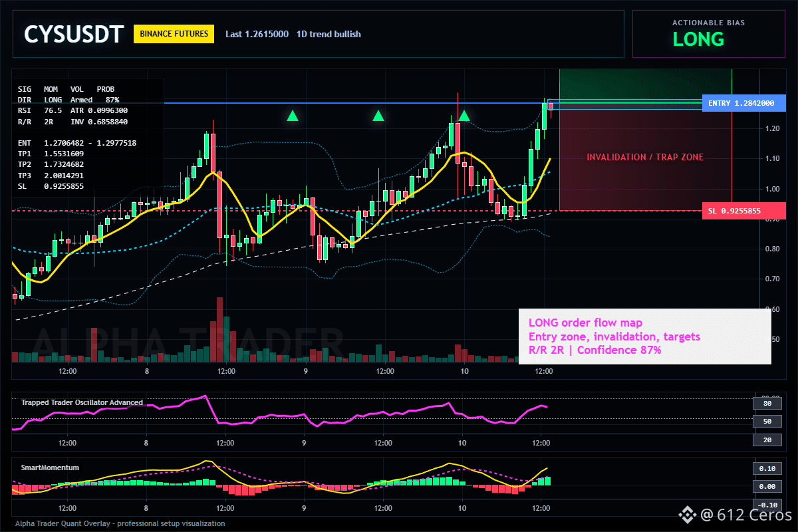Click the -0.10 level box on SmartMomentum
The image size is (798, 532).
point(767,505)
